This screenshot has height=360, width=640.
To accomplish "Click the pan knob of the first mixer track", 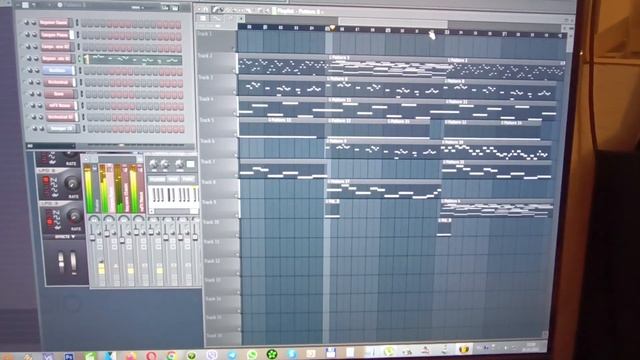I will tap(94, 220).
